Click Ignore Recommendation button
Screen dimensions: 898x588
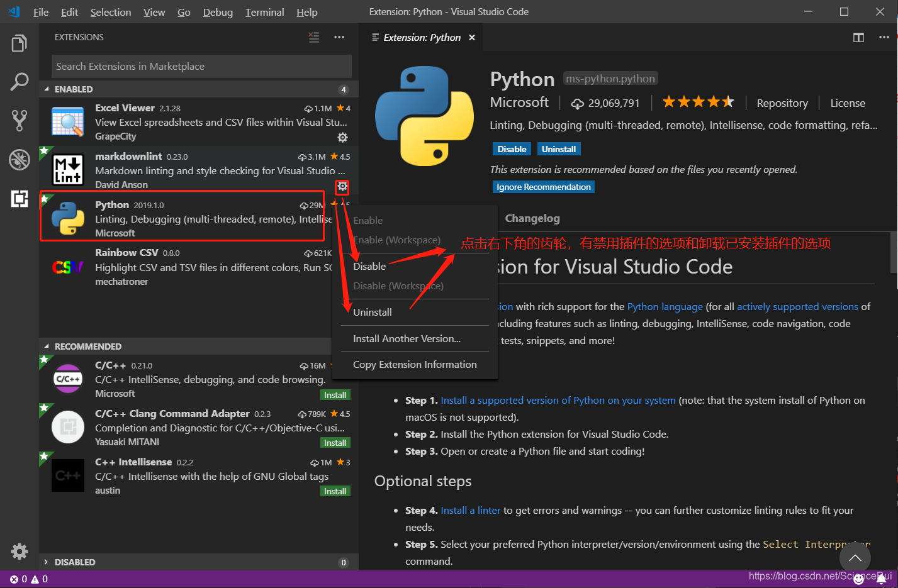coord(544,187)
